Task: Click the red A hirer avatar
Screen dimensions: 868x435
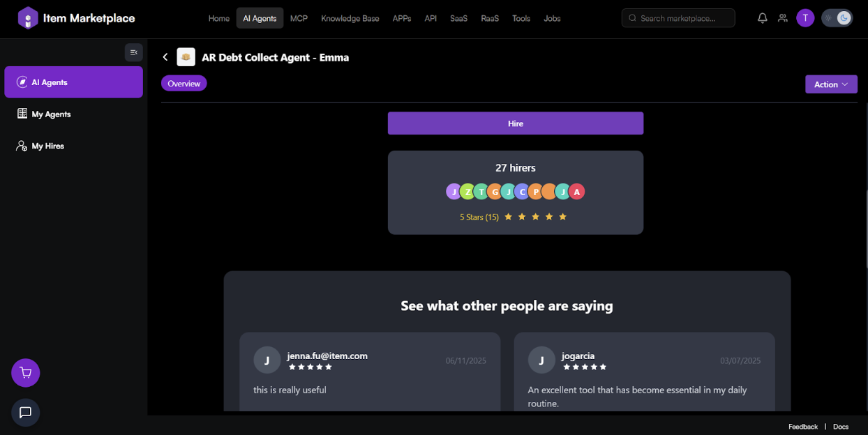Action: 576,192
